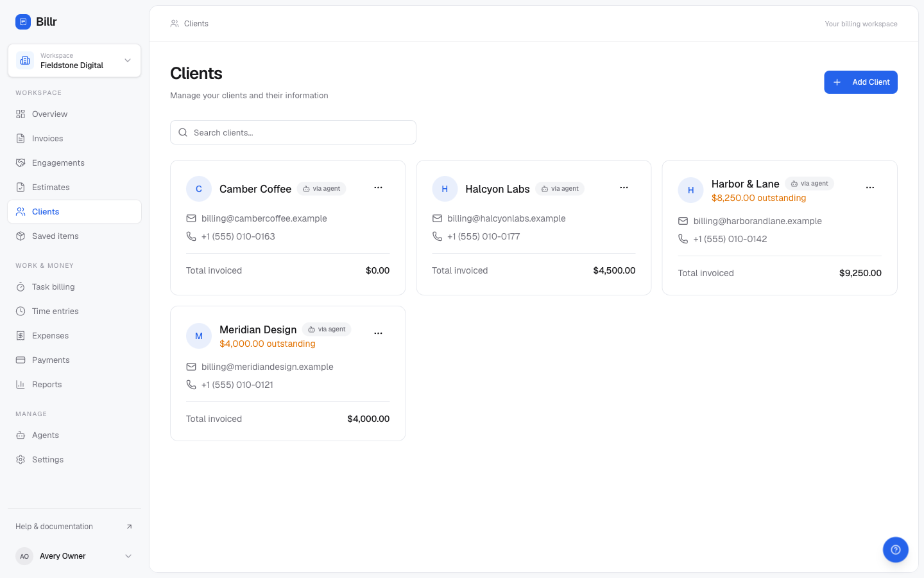
Task: Open options menu for Camber Coffee card
Action: (x=378, y=188)
